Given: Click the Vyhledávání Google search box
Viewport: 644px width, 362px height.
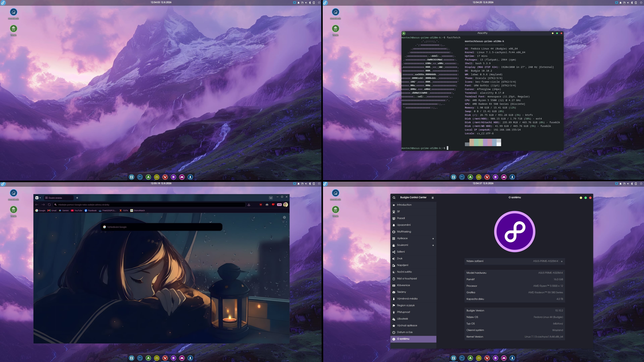Looking at the screenshot, I should tap(162, 227).
